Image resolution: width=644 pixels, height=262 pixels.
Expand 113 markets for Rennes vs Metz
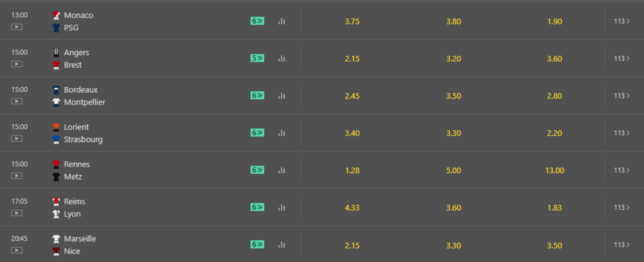[x=622, y=170]
